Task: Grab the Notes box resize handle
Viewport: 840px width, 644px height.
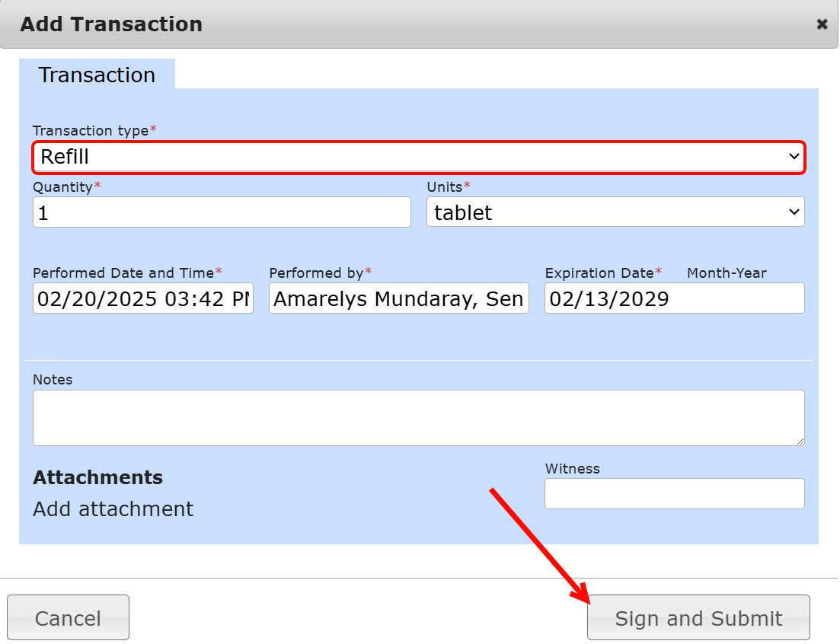Action: (800, 441)
